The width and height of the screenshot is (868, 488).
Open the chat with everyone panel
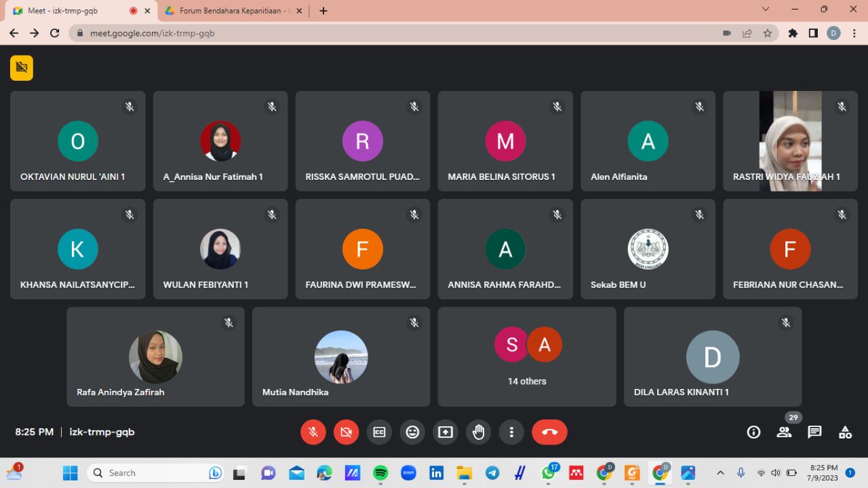pyautogui.click(x=814, y=432)
